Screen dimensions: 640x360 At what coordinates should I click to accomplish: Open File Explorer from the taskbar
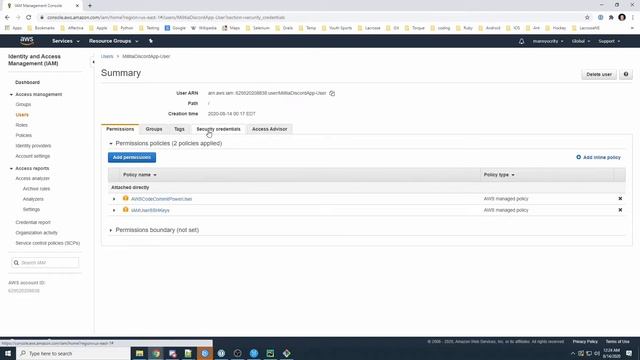coord(140,353)
